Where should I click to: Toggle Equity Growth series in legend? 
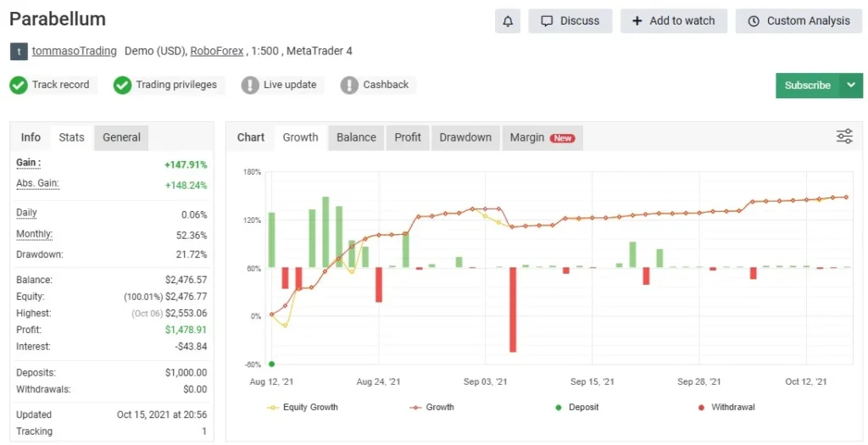click(302, 408)
